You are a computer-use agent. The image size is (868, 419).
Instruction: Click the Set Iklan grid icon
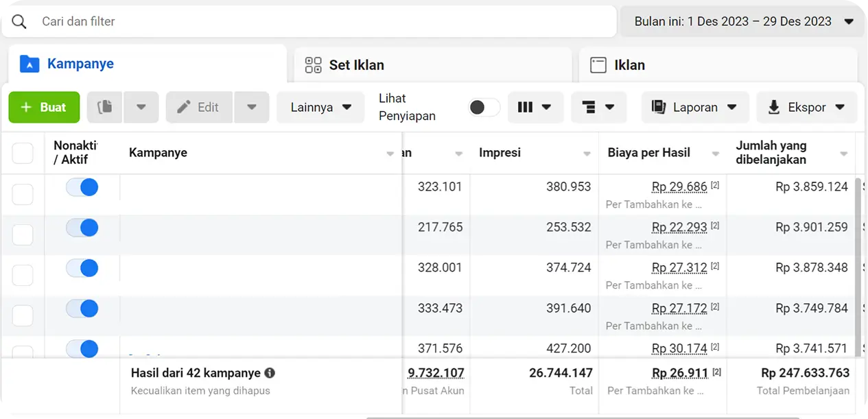313,65
